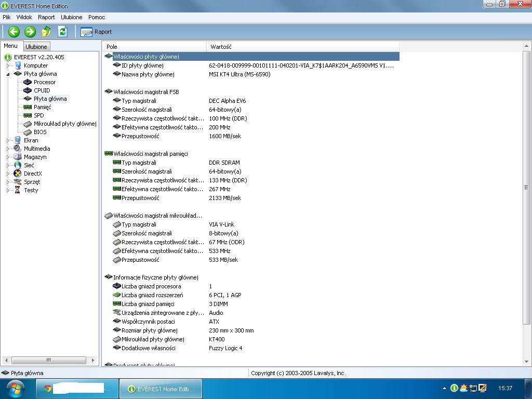Expand the Sprzęt tree node
Screen dimensions: 532x399
pos(8,182)
